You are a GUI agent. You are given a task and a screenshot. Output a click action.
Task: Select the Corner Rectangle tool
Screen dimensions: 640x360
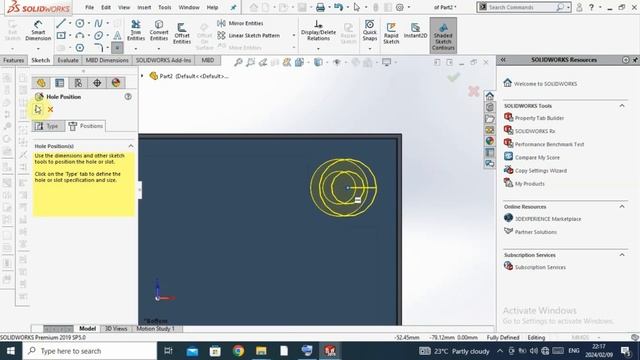pos(61,36)
